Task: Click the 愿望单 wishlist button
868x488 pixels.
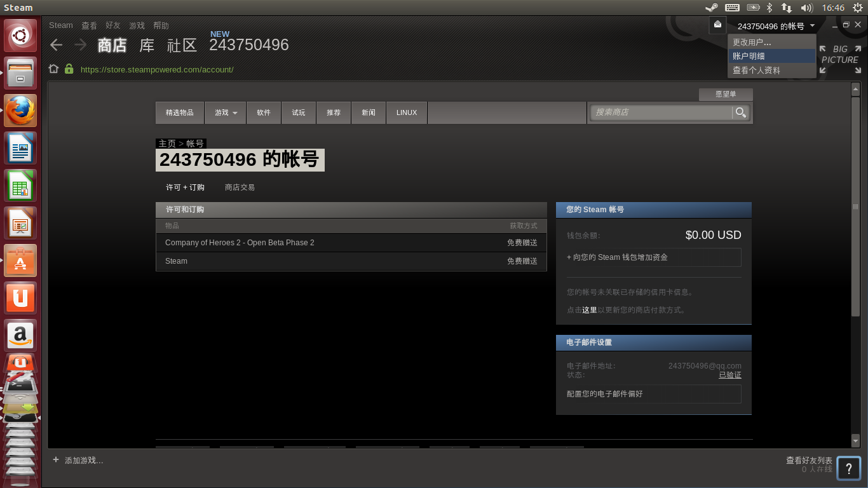Action: (726, 94)
